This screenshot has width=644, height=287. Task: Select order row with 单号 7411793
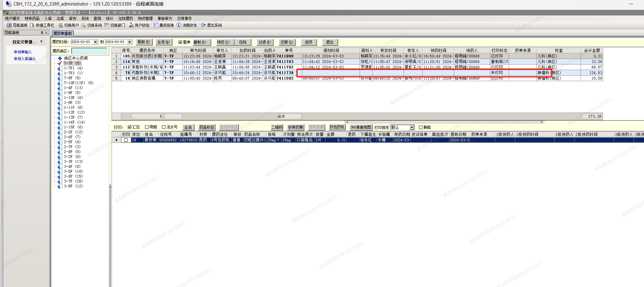point(357,62)
